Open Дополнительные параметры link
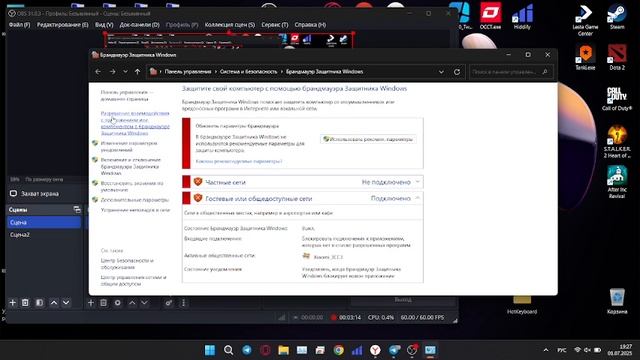The height and width of the screenshot is (360, 640). [x=135, y=200]
